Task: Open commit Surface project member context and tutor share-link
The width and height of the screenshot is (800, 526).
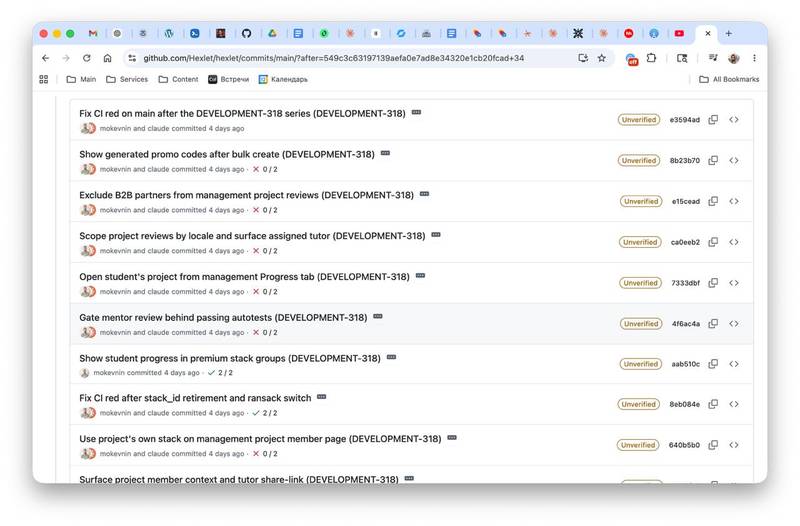Action: [x=239, y=479]
